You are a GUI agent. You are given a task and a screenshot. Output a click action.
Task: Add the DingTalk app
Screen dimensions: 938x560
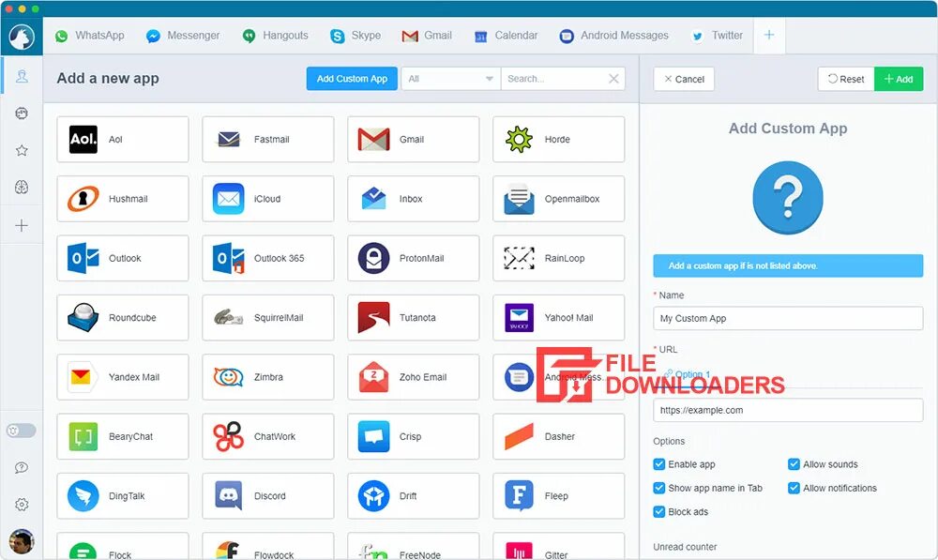123,496
